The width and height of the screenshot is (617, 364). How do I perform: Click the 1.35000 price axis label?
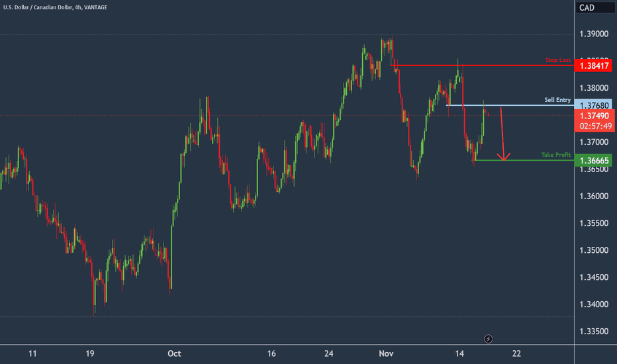(594, 250)
